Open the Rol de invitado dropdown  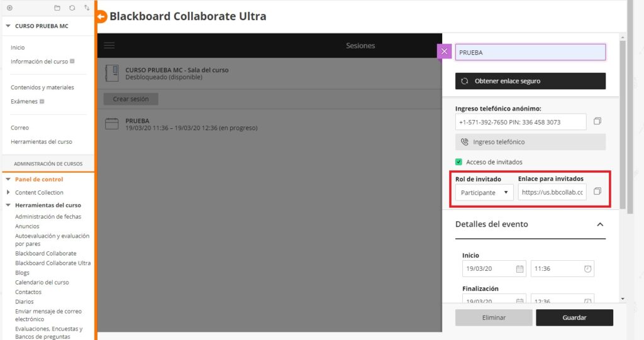coord(484,192)
